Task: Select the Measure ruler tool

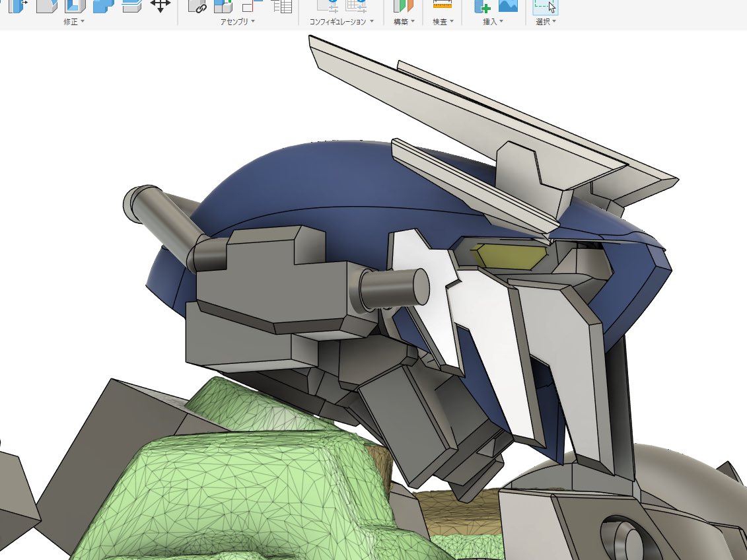Action: coord(442,5)
